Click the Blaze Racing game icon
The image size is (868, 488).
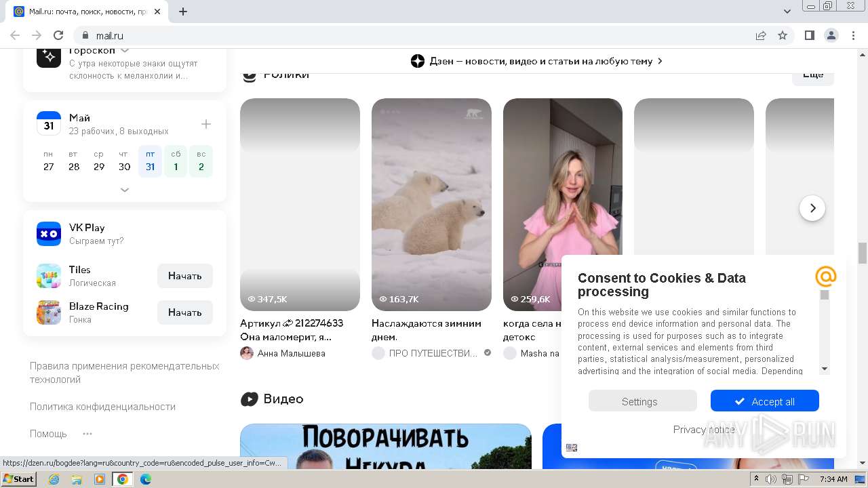[49, 312]
